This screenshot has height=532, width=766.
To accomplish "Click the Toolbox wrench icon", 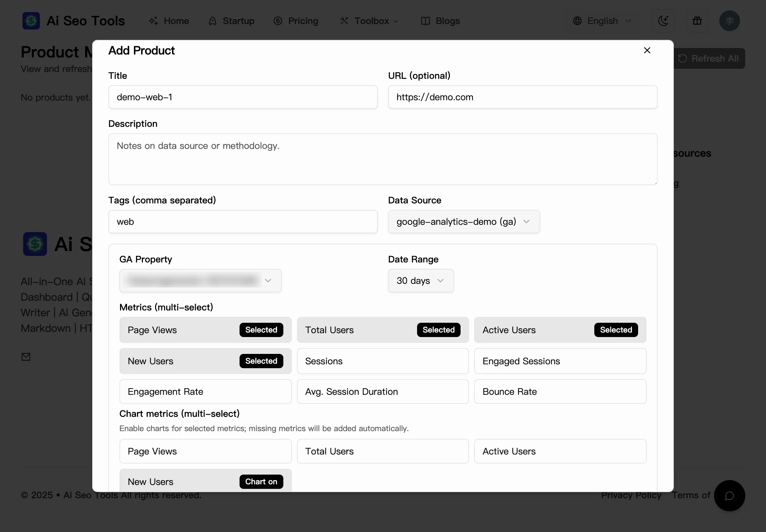I will [344, 21].
